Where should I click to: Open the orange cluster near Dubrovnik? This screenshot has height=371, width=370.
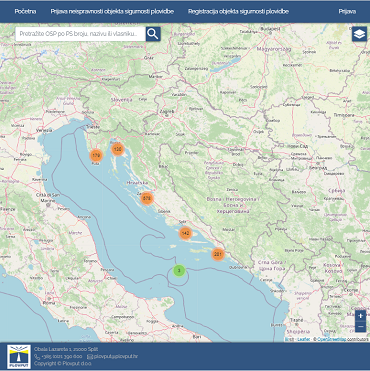[x=218, y=254]
